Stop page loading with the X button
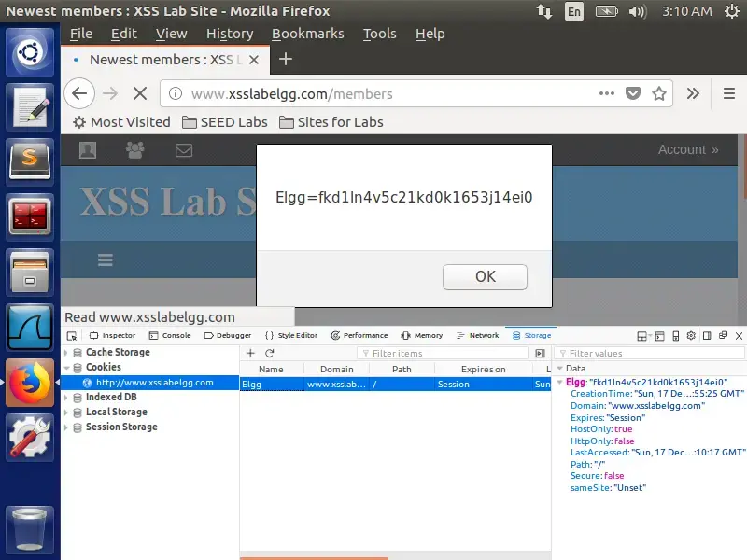The image size is (747, 560). coord(140,93)
